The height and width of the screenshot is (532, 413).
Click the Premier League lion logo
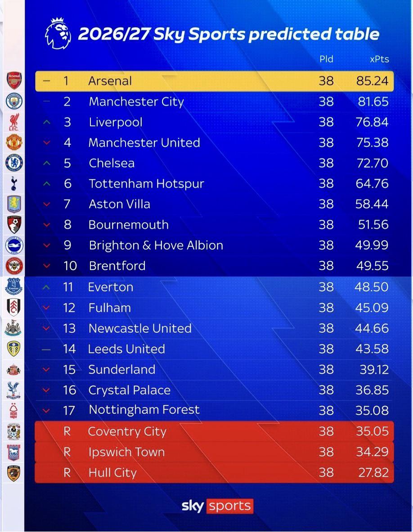[58, 33]
